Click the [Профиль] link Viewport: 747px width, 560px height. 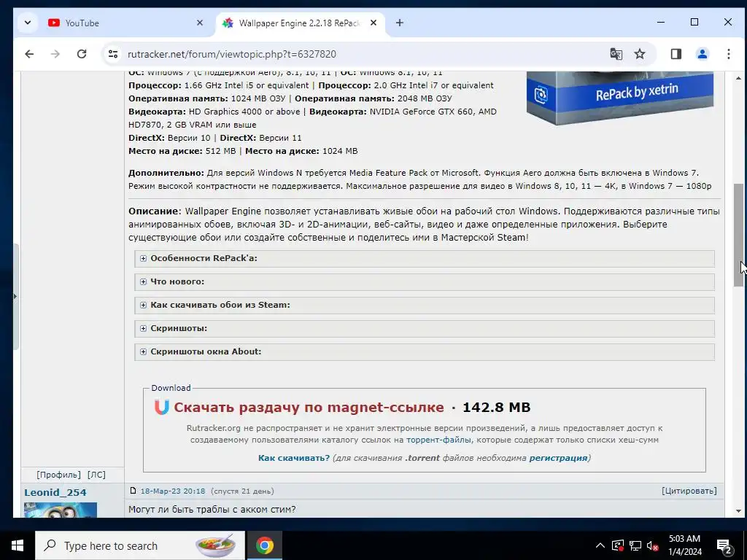[58, 475]
